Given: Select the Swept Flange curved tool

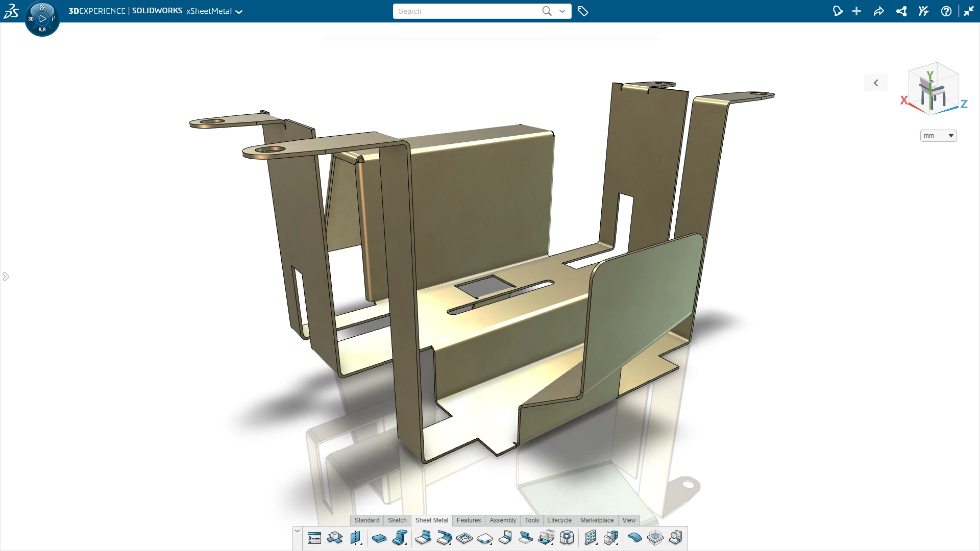Looking at the screenshot, I should tap(444, 538).
